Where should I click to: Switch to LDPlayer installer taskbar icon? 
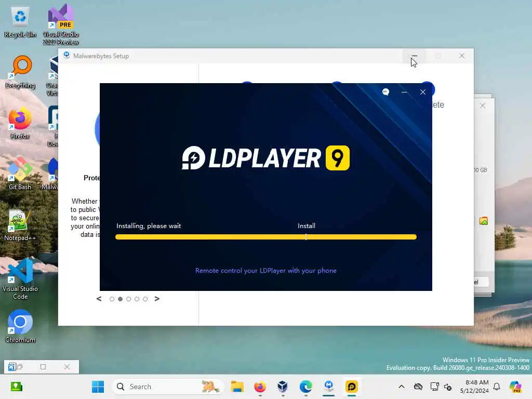pyautogui.click(x=352, y=387)
